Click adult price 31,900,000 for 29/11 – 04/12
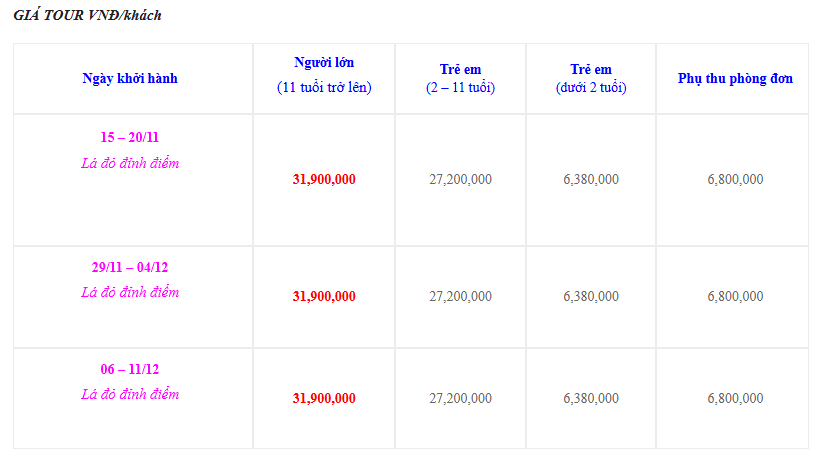Screen dimensions: 827x466 324,296
